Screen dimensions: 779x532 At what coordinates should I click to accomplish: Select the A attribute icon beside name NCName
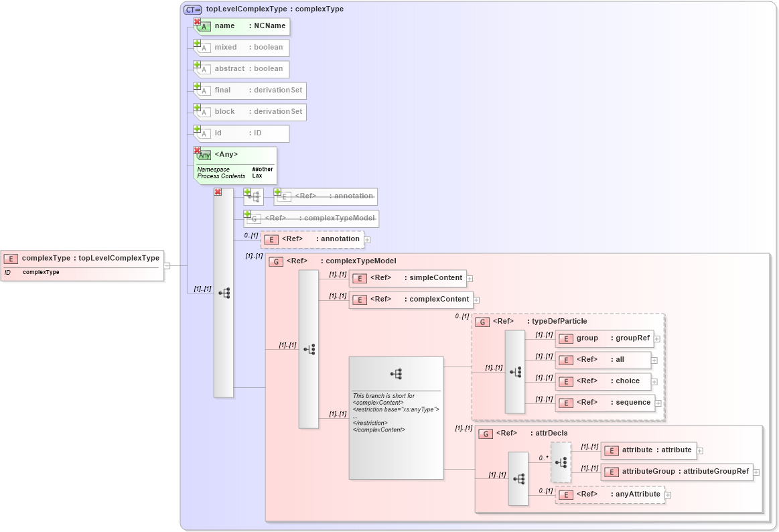coord(204,26)
